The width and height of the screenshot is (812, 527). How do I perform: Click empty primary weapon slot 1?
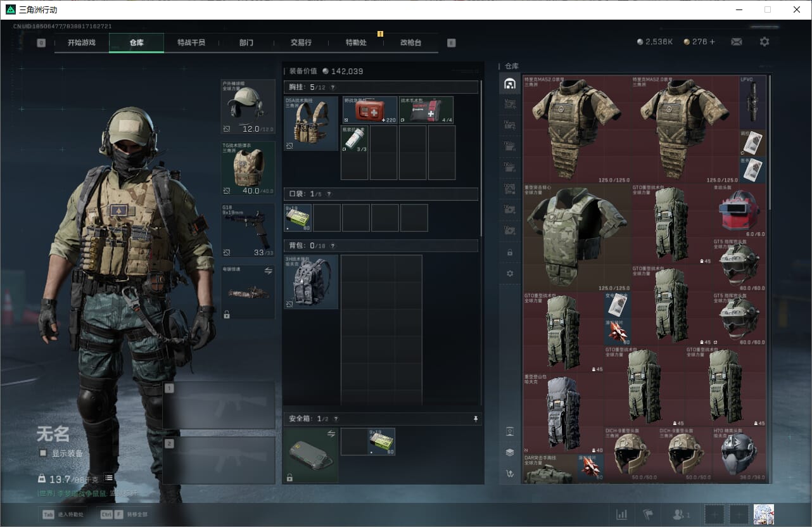click(x=219, y=405)
